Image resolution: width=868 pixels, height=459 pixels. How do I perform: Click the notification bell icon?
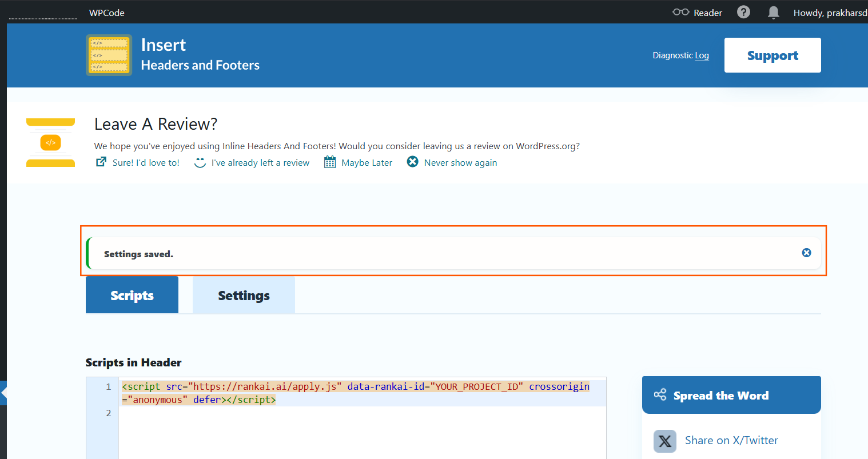(773, 13)
